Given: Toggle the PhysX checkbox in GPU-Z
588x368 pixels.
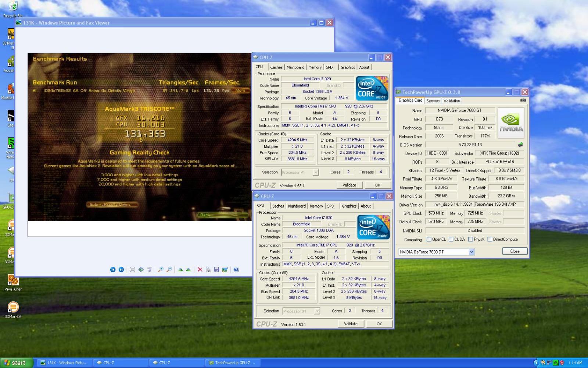Looking at the screenshot, I should click(470, 239).
